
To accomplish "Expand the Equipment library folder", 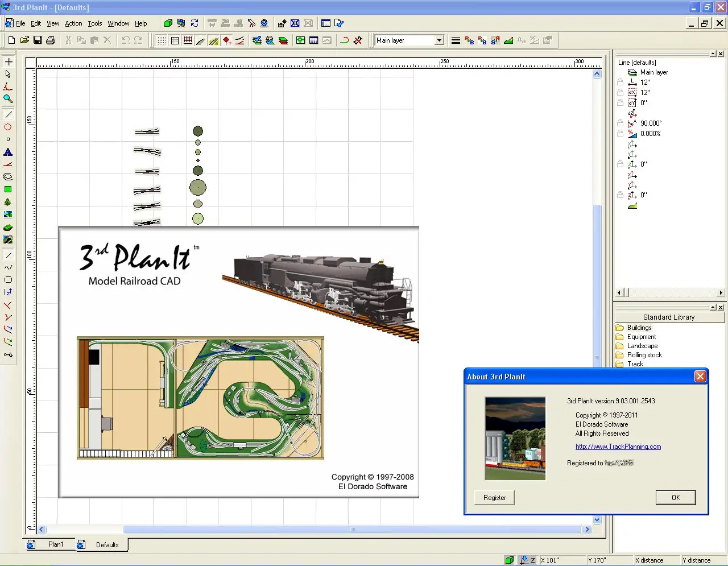I will [x=636, y=337].
